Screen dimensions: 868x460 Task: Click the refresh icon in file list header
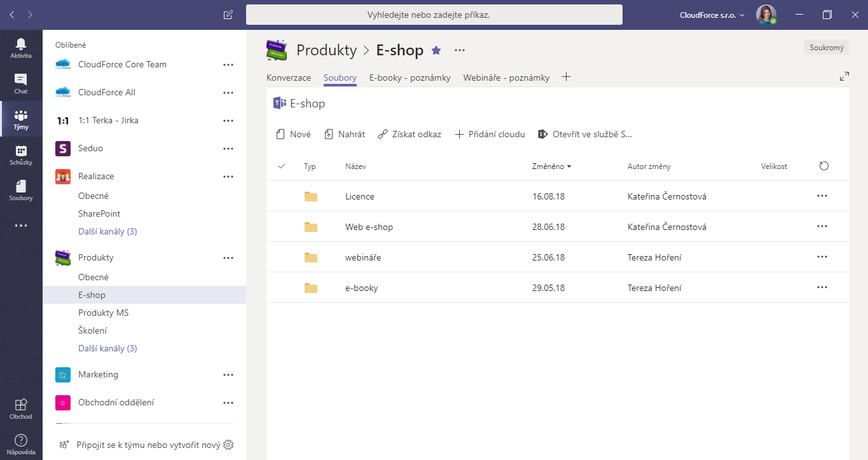(824, 166)
